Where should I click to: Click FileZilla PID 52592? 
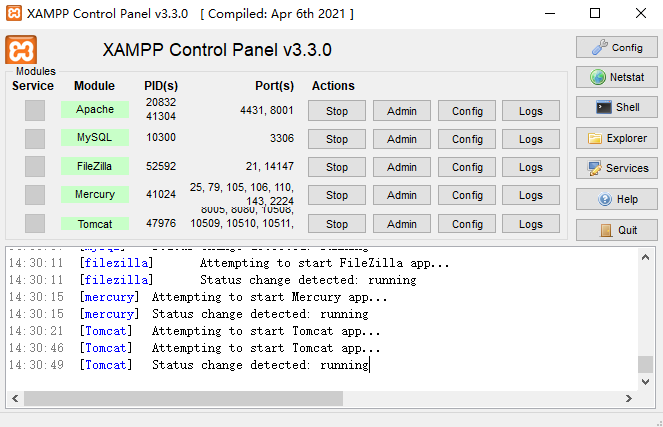pos(161,166)
